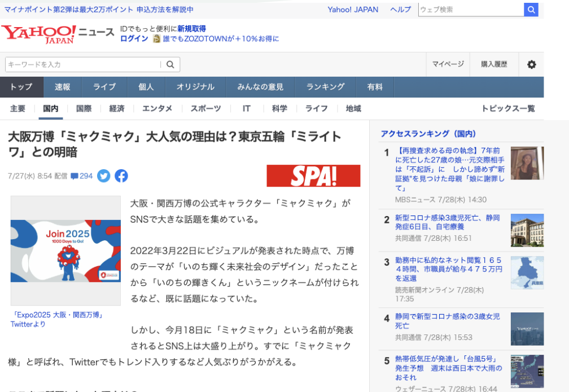This screenshot has width=569, height=392.
Task: Open the アクセスランキング（国内） heading link
Action: tap(428, 134)
